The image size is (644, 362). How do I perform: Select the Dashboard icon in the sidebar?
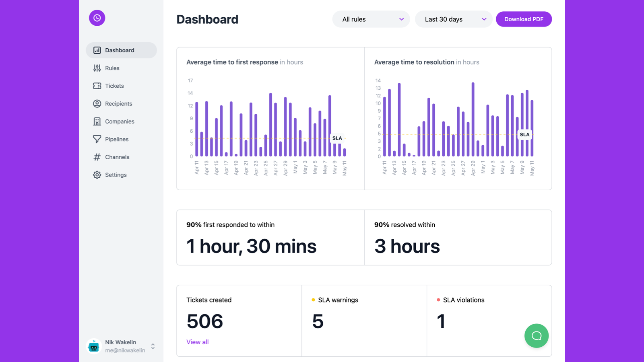pos(97,50)
